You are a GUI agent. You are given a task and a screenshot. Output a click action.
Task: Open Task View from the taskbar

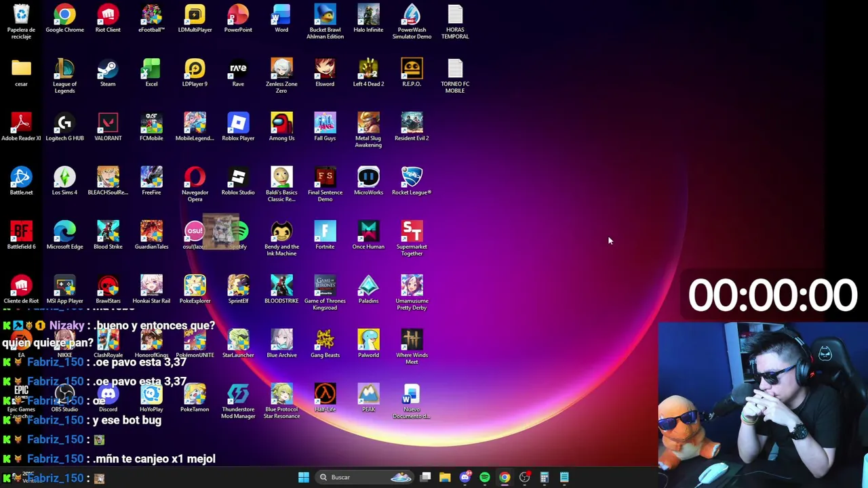coord(425,477)
